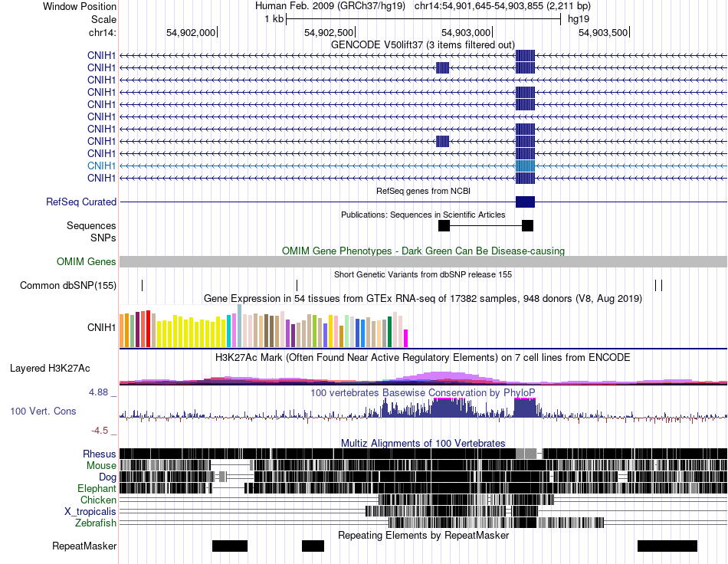Open Repeating Elements by RepeatMasker title
Screen dimensions: 728x564
coord(424,535)
